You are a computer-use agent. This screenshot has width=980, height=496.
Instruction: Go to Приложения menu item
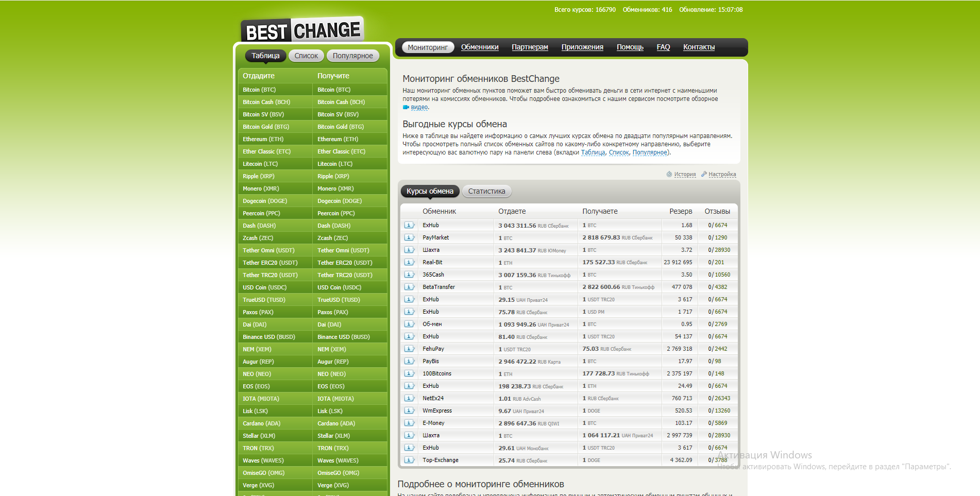582,47
